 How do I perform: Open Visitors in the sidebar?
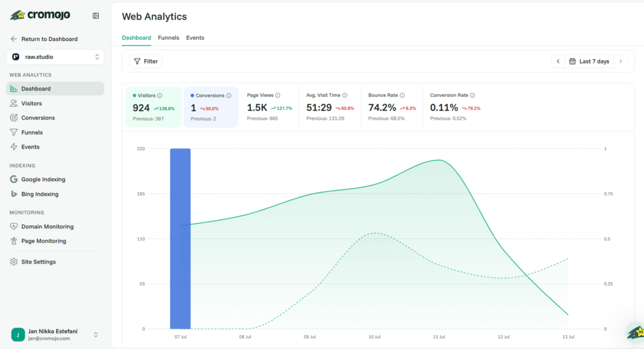pyautogui.click(x=55, y=104)
